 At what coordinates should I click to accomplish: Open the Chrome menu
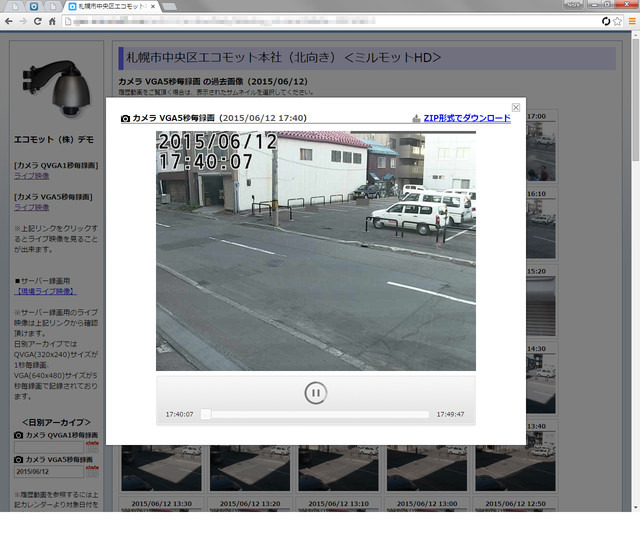[x=632, y=21]
